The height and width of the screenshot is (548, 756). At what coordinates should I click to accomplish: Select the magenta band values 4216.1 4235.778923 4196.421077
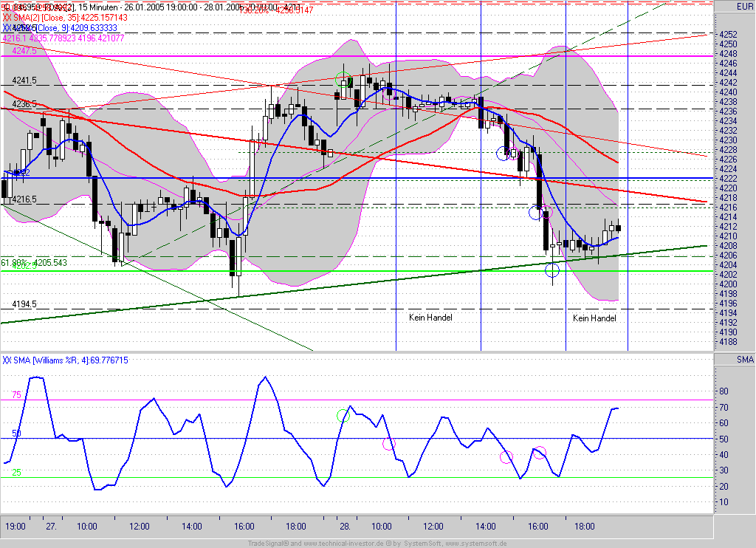[63, 38]
